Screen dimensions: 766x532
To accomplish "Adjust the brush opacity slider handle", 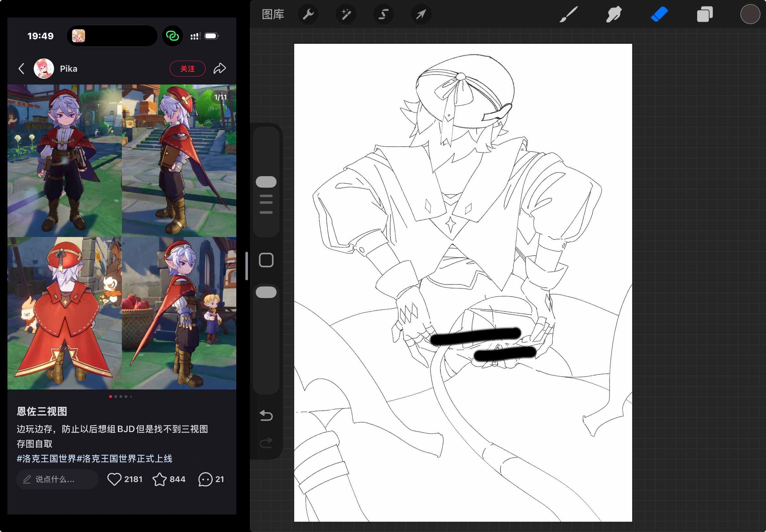I will (266, 292).
